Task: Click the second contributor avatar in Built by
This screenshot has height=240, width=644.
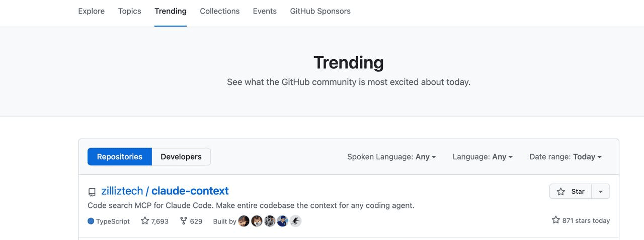Action: click(x=257, y=221)
